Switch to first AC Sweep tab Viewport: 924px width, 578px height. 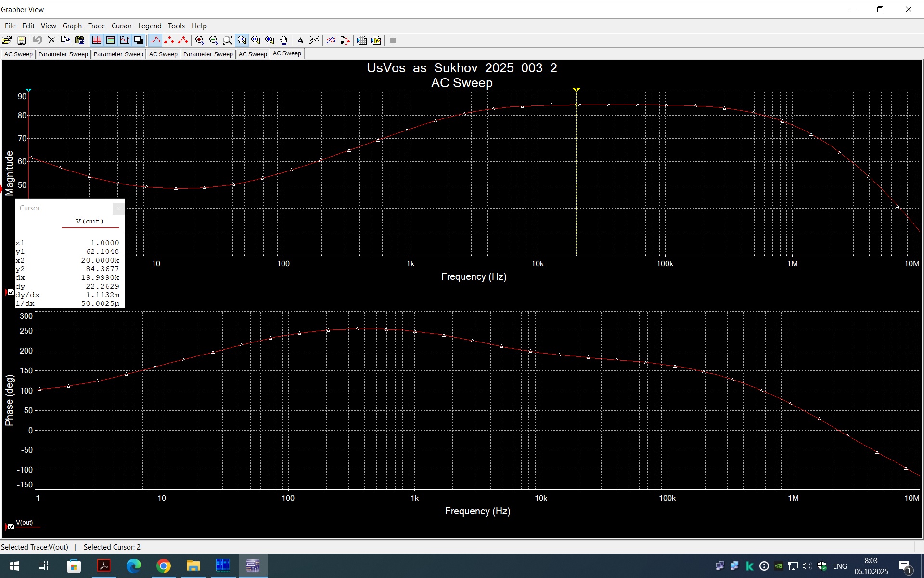pos(18,54)
